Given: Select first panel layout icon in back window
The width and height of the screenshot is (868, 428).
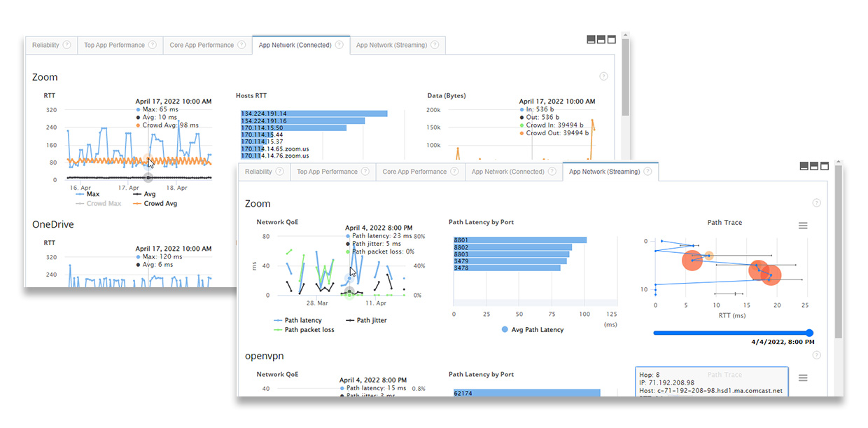Looking at the screenshot, I should [591, 39].
